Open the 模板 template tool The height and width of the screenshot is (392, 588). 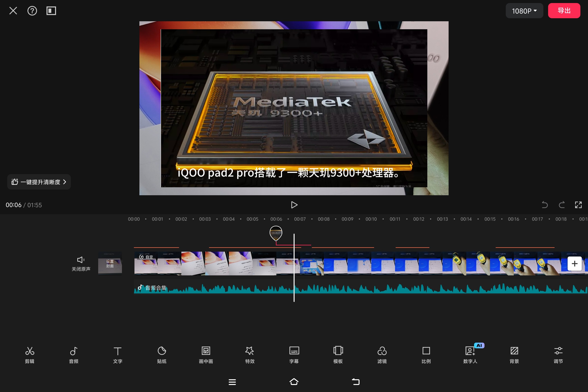[x=338, y=355]
